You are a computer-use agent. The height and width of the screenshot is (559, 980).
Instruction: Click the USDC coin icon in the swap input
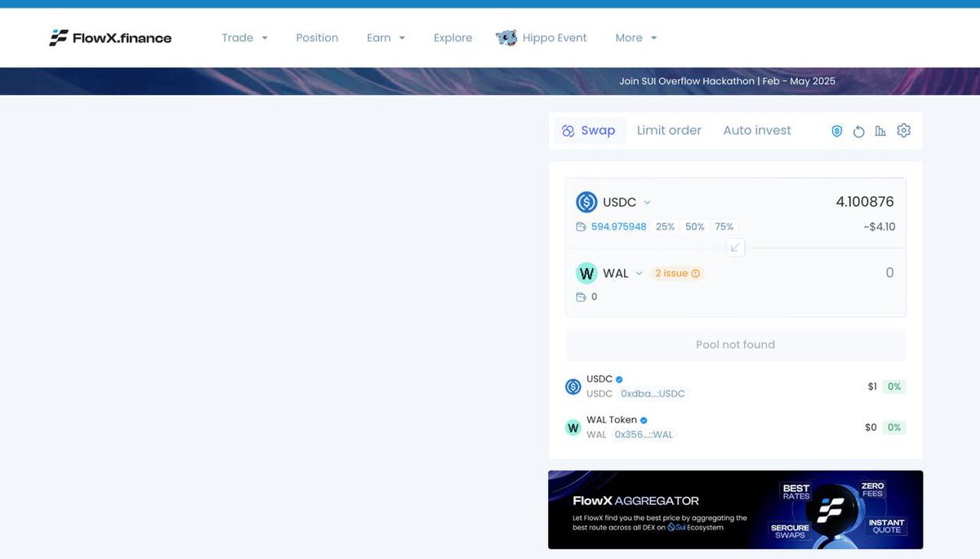[x=586, y=202]
